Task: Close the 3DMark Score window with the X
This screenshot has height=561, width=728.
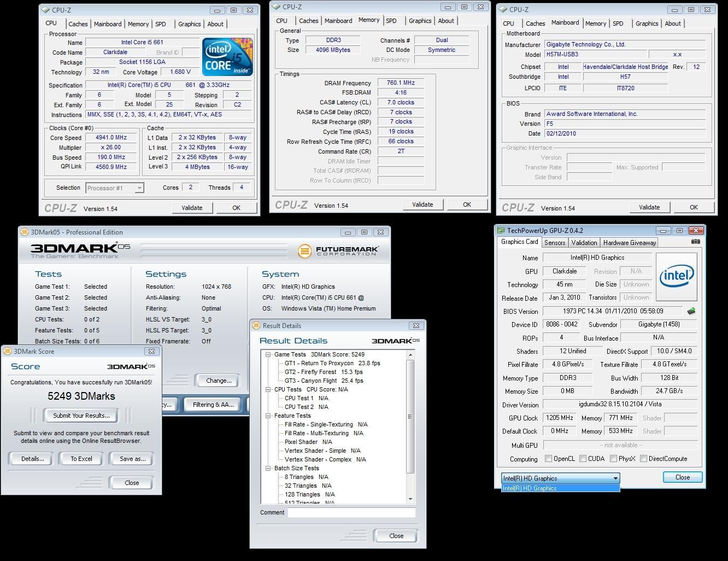Action: pos(151,351)
